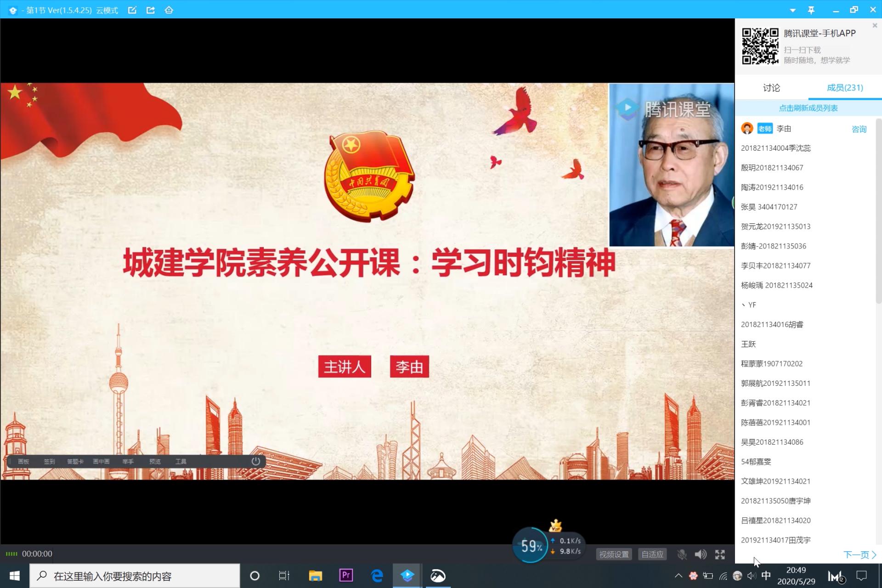882x588 pixels.
Task: Open the 签到 sign-in tool on the toolbar
Action: 49,462
